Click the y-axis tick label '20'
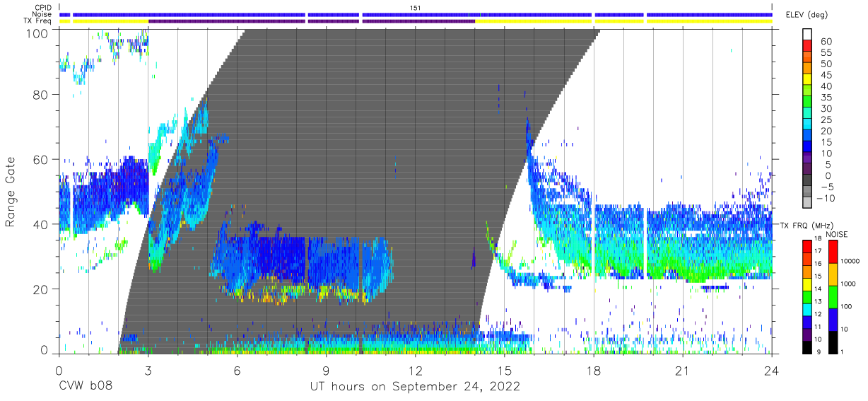868x401 pixels. [x=40, y=289]
